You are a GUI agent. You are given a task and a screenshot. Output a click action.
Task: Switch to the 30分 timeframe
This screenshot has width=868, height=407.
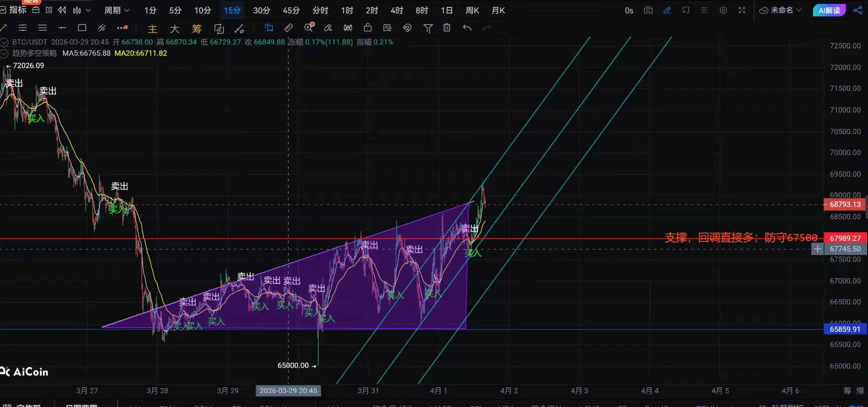click(x=261, y=10)
